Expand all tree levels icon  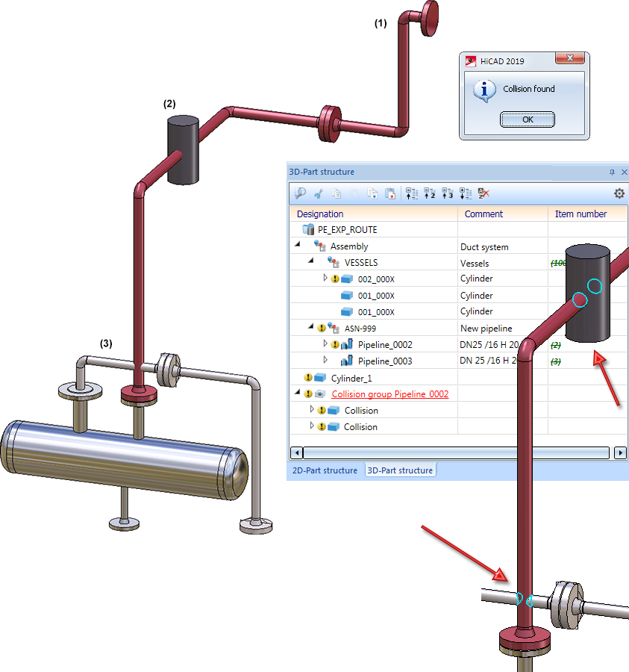tap(466, 193)
